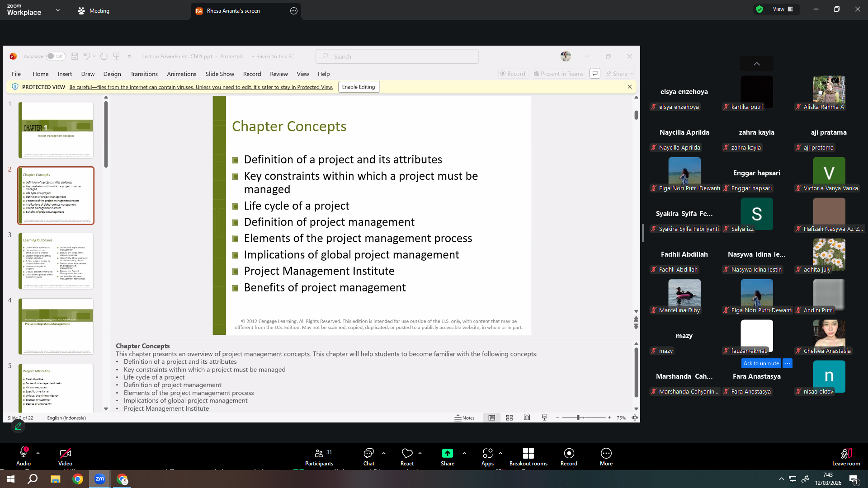Screen dimensions: 868x488
Task: Expand Audio options arrow
Action: 38,453
